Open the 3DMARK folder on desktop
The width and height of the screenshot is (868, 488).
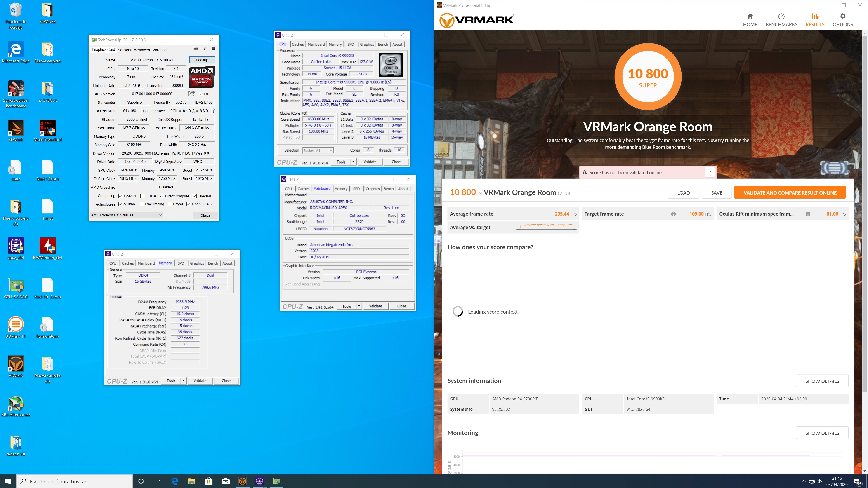tap(47, 14)
